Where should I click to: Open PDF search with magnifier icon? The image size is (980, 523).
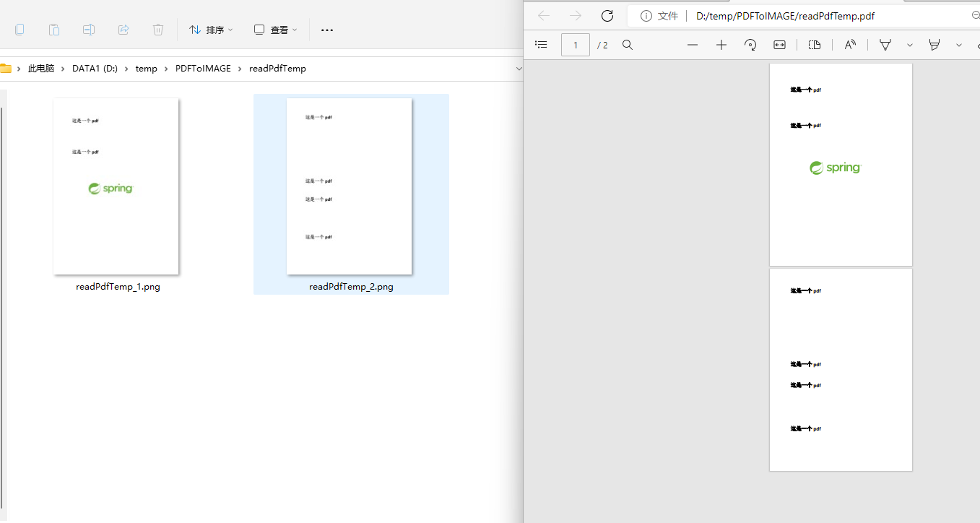pyautogui.click(x=628, y=45)
